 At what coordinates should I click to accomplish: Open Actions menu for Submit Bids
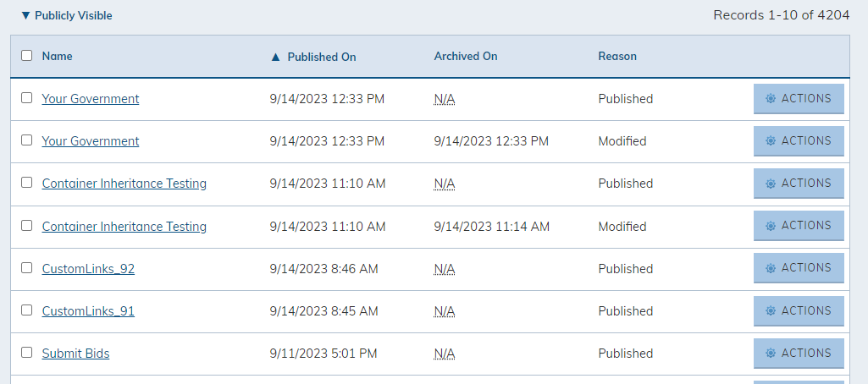tap(799, 354)
